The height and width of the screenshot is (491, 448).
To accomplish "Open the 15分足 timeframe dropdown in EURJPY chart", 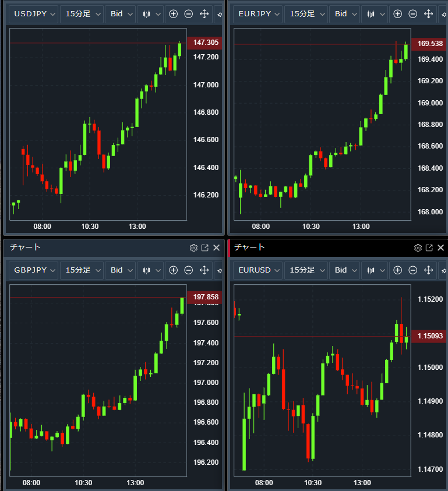I will (x=306, y=14).
